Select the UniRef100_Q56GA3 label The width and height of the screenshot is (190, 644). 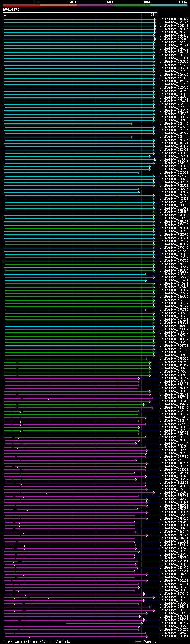pyautogui.click(x=174, y=26)
